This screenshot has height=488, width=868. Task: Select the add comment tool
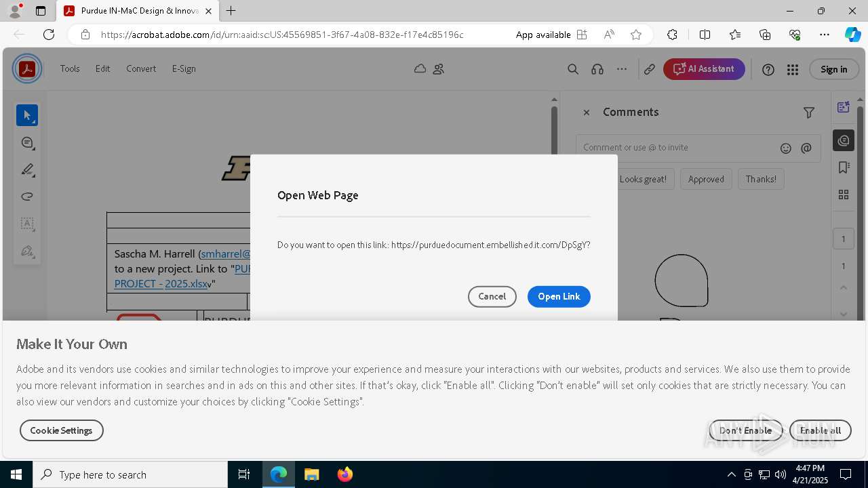(x=27, y=143)
